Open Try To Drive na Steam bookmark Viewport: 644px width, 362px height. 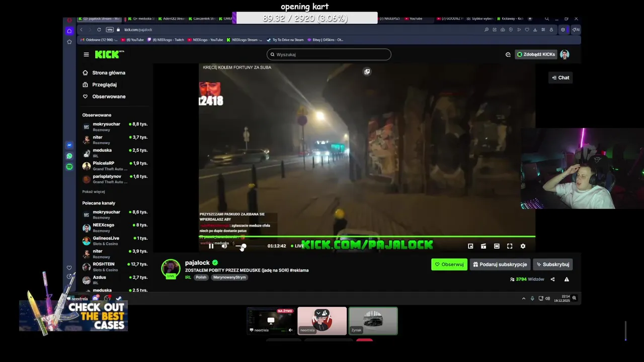click(285, 40)
